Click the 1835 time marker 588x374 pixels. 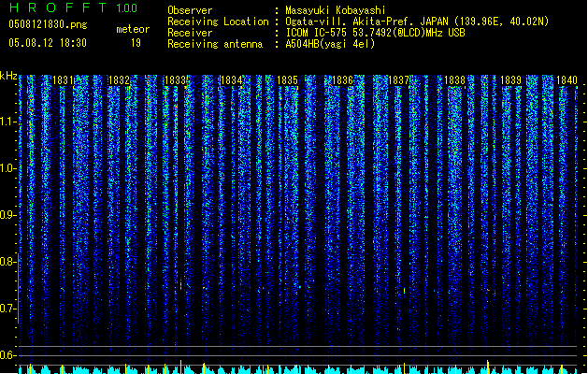click(x=287, y=80)
